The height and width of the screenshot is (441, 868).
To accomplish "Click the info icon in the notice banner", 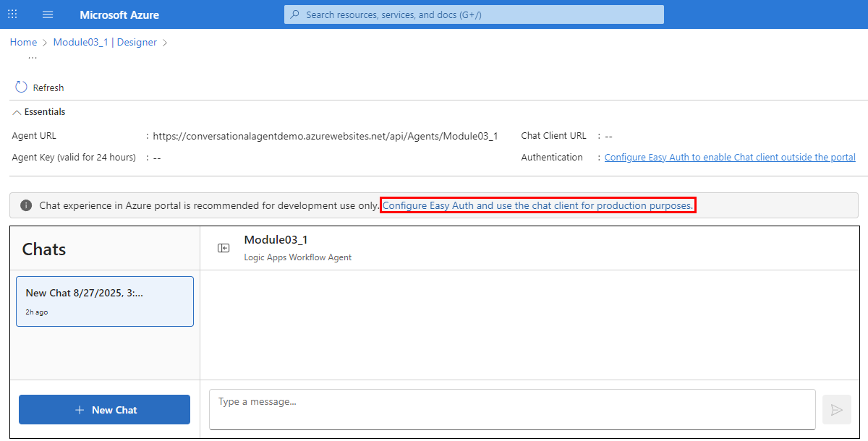I will (x=25, y=205).
